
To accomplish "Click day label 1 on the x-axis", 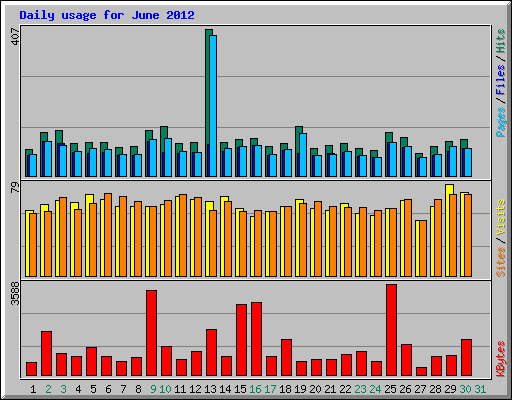I will click(x=33, y=389).
